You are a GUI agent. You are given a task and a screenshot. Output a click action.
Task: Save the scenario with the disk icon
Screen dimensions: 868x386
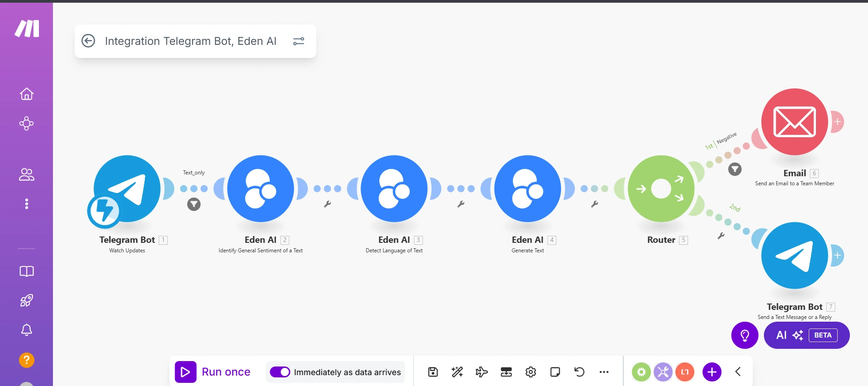click(433, 372)
